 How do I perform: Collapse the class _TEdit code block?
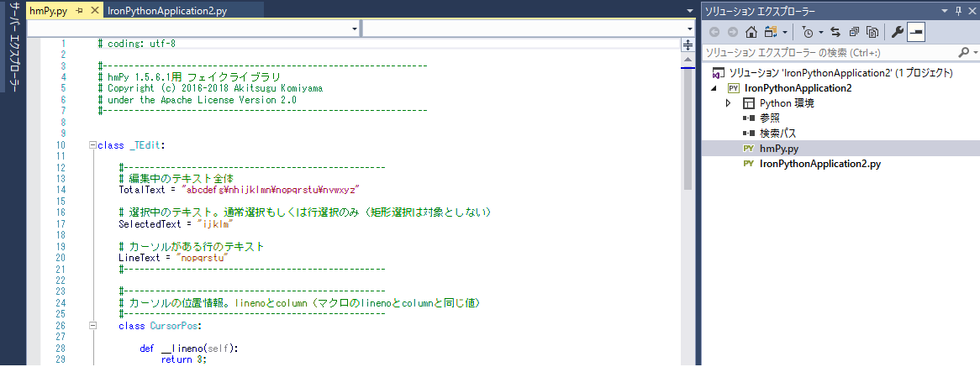[x=92, y=145]
